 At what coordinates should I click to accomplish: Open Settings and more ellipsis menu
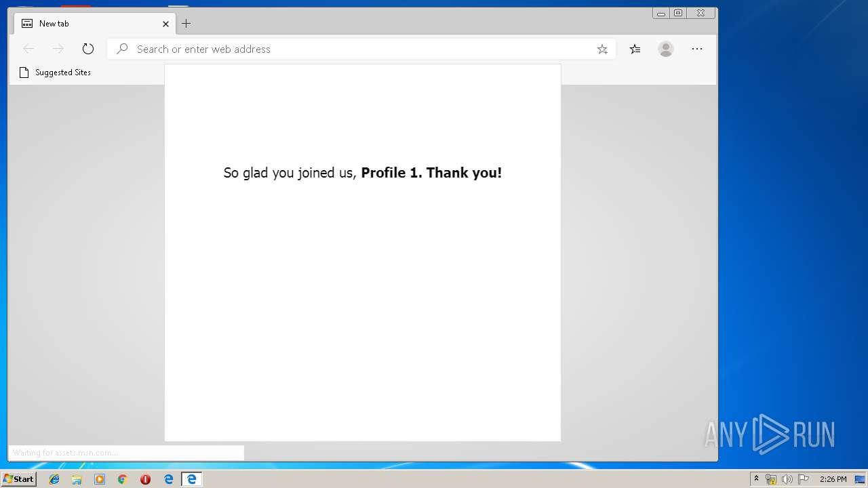pyautogui.click(x=697, y=49)
